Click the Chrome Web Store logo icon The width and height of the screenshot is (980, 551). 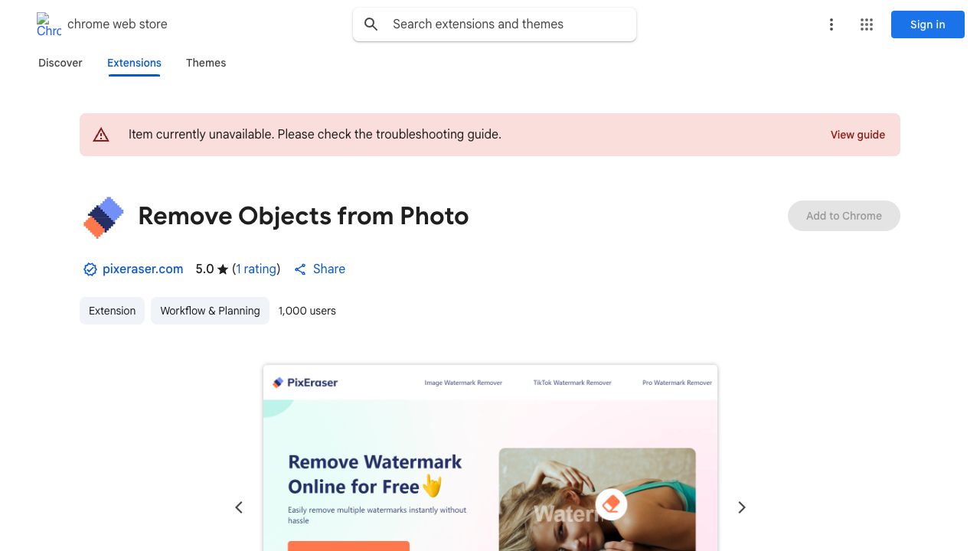tap(49, 24)
